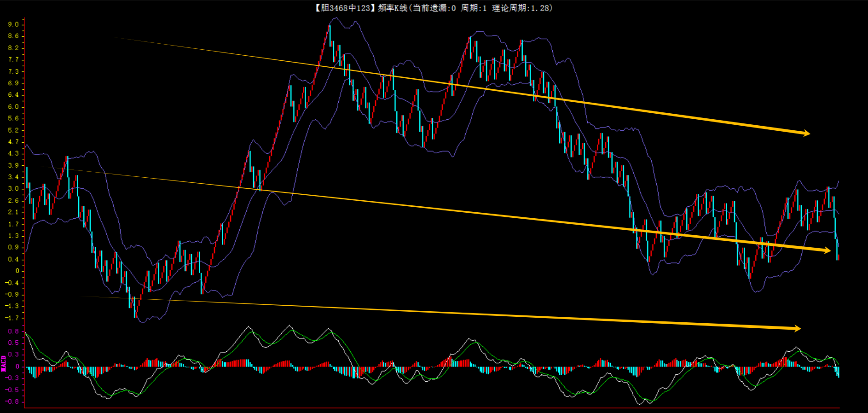Screen dimensions: 868x413
Task: Click 理论周期:1.28 text in the title
Action: click(x=522, y=8)
